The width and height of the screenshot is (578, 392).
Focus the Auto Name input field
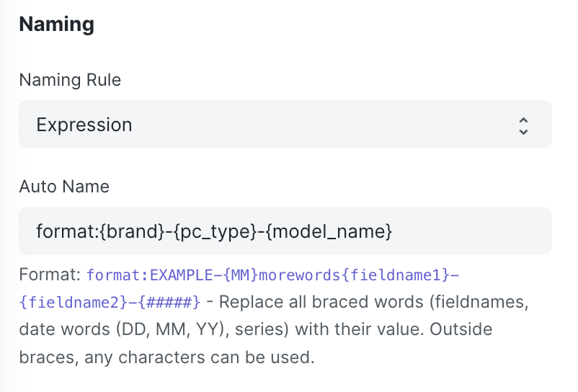tap(285, 231)
